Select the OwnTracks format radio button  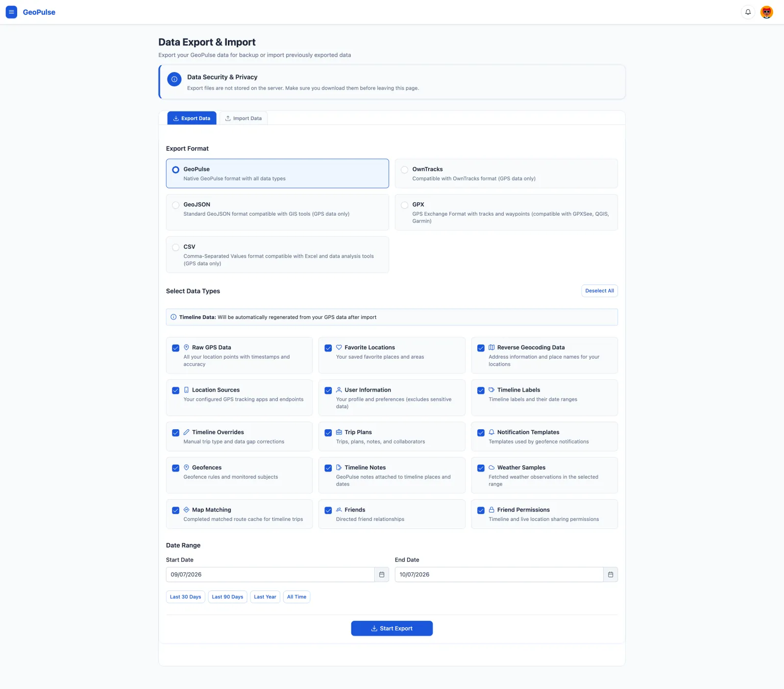pyautogui.click(x=404, y=170)
